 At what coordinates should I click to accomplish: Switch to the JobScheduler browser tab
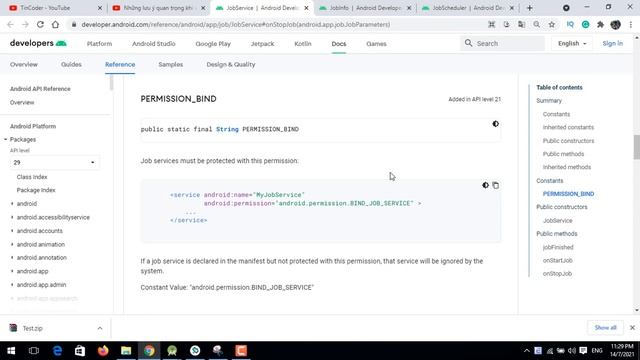468,8
